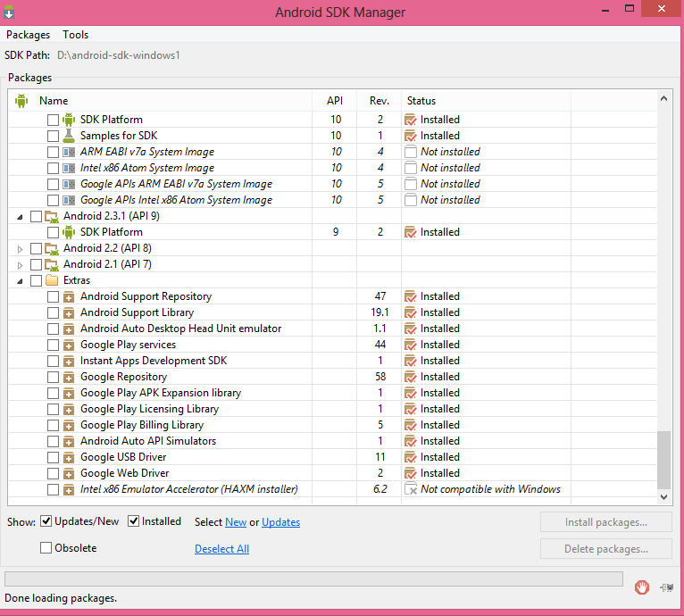
Task: Click Android icon beside API 9 SDK Platform
Action: pyautogui.click(x=69, y=232)
